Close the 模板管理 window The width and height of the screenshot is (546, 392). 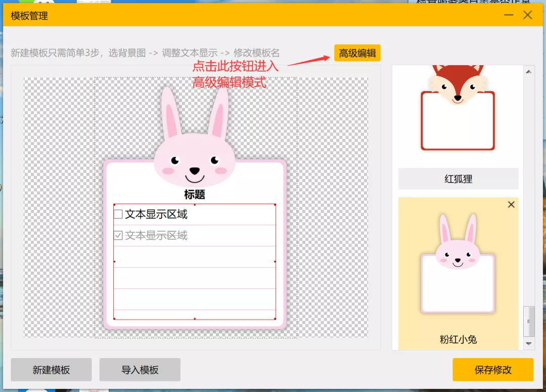(527, 15)
